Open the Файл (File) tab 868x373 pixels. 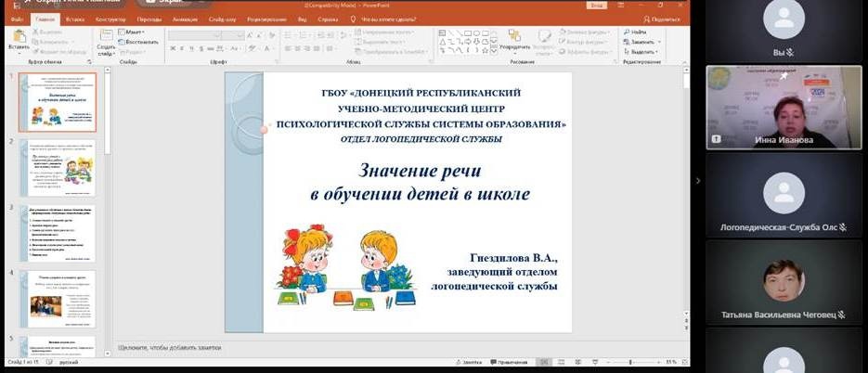[x=17, y=19]
